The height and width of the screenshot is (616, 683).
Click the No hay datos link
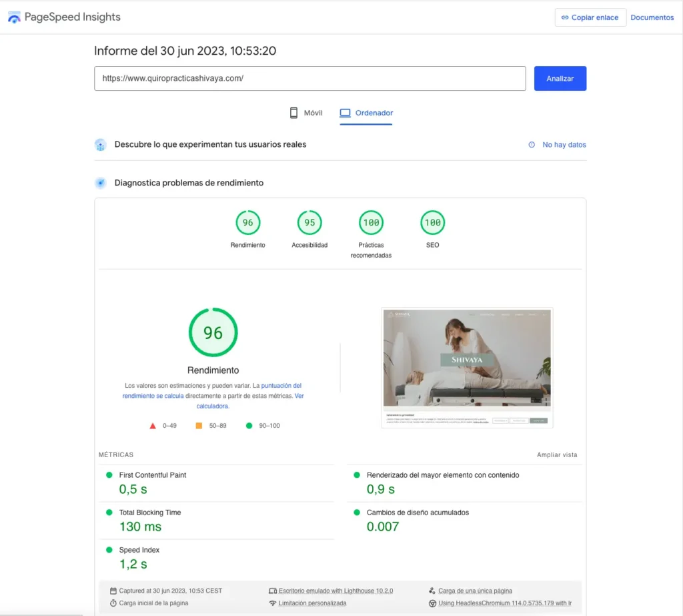pos(564,145)
